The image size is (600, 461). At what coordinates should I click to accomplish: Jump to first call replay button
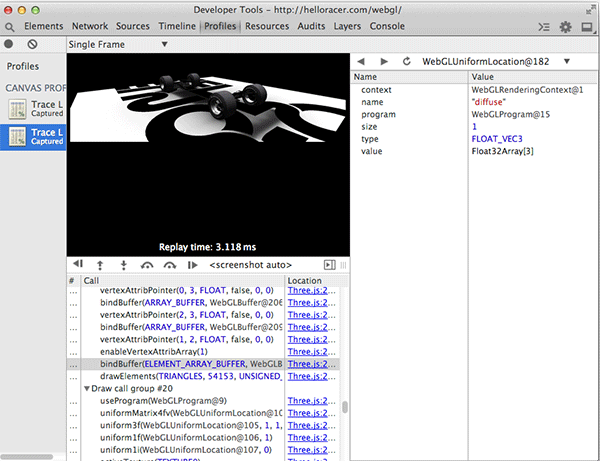[x=78, y=264]
